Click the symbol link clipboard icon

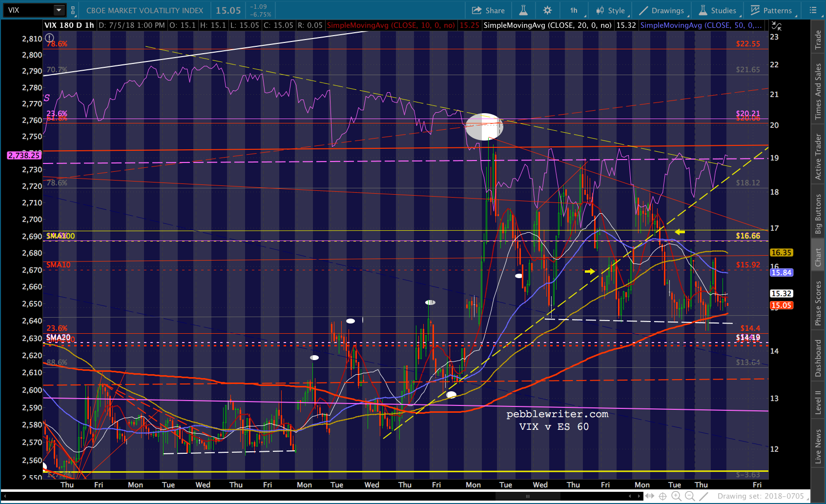point(73,10)
